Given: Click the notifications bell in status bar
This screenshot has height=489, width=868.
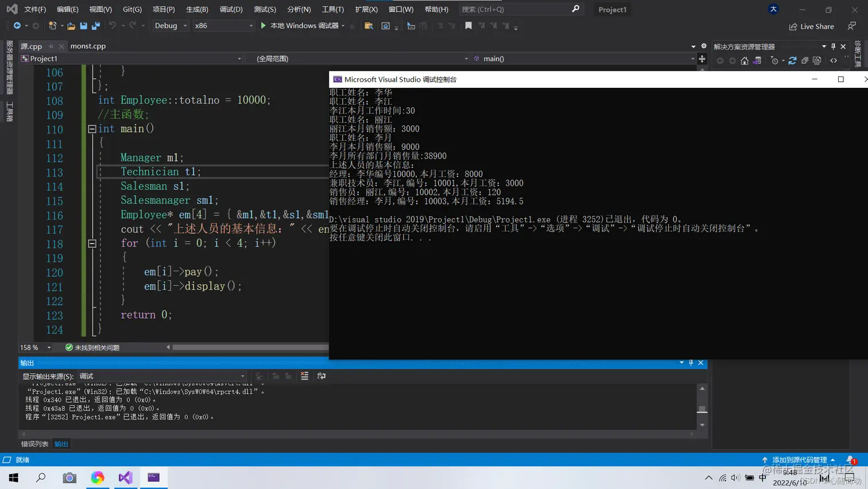Looking at the screenshot, I should (x=851, y=460).
